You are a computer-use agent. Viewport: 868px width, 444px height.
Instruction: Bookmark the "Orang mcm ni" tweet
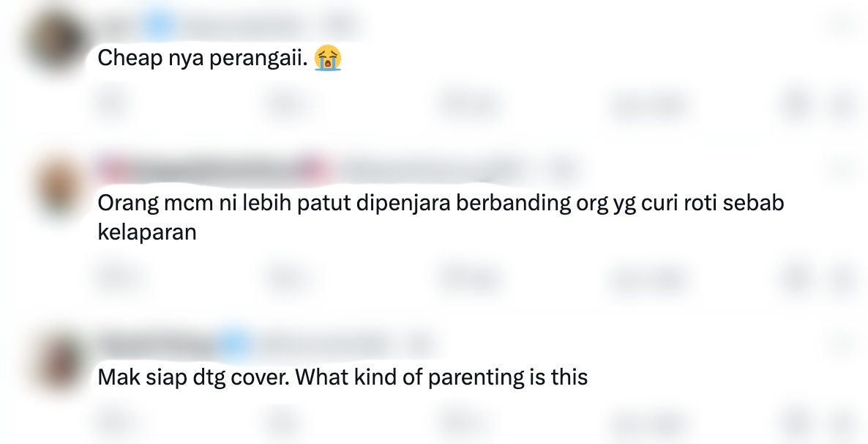point(796,278)
